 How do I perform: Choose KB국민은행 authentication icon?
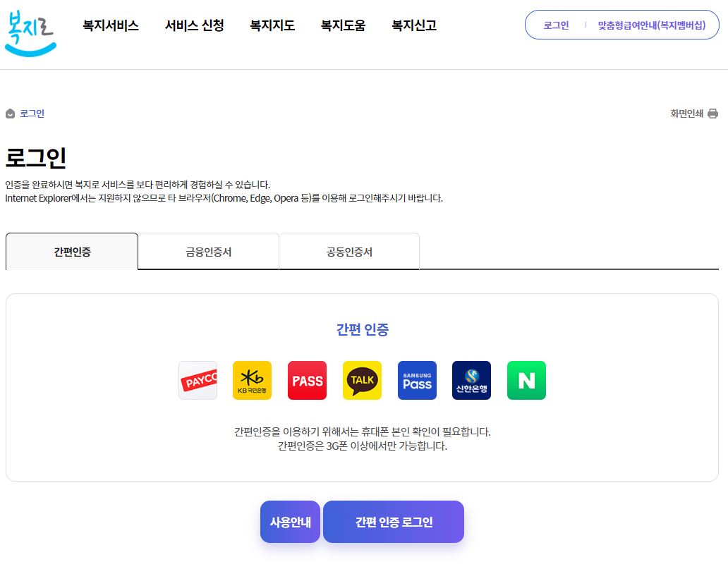252,380
